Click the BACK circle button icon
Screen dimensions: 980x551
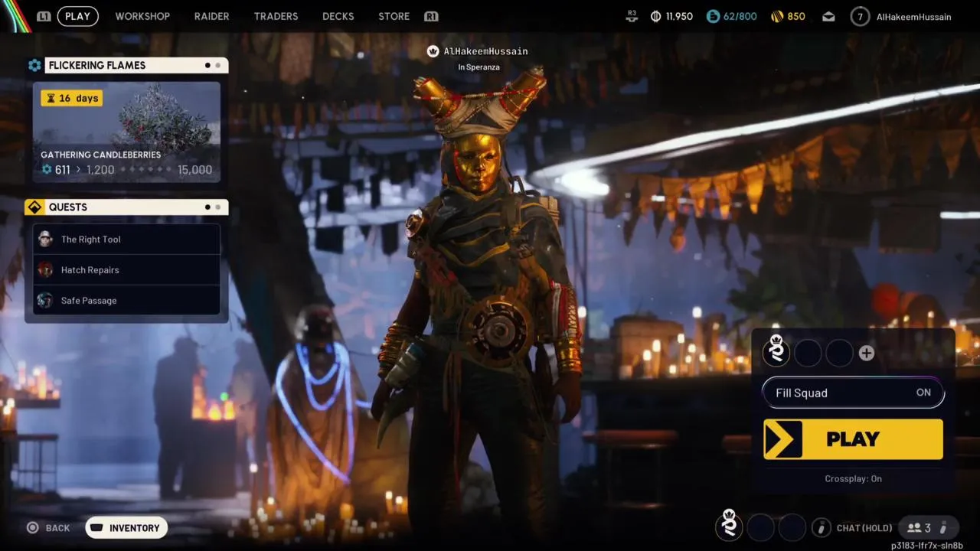pos(32,527)
